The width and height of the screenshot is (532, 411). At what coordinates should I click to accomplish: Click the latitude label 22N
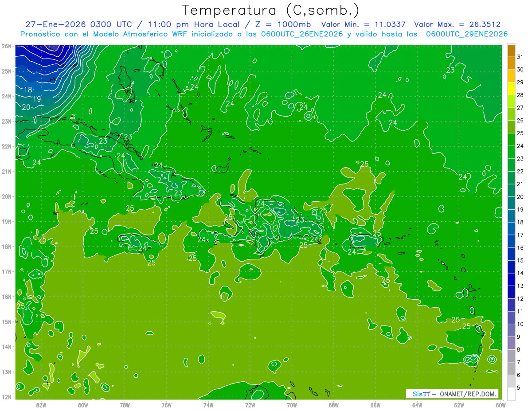6,146
